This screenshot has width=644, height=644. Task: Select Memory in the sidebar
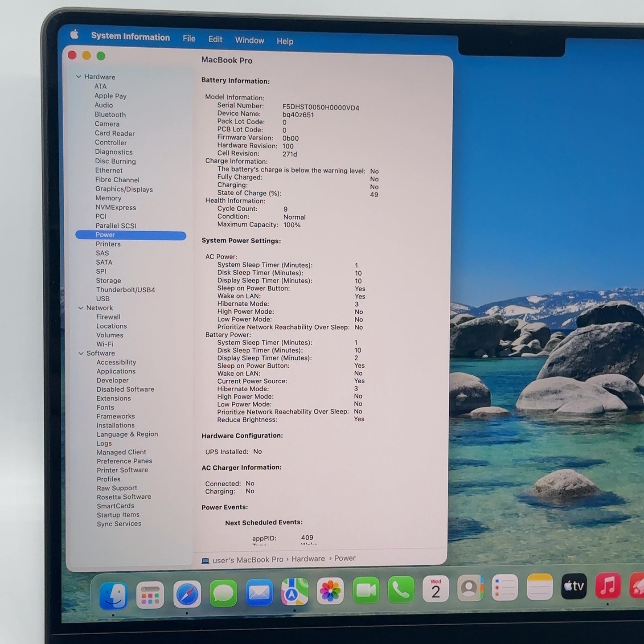108,198
